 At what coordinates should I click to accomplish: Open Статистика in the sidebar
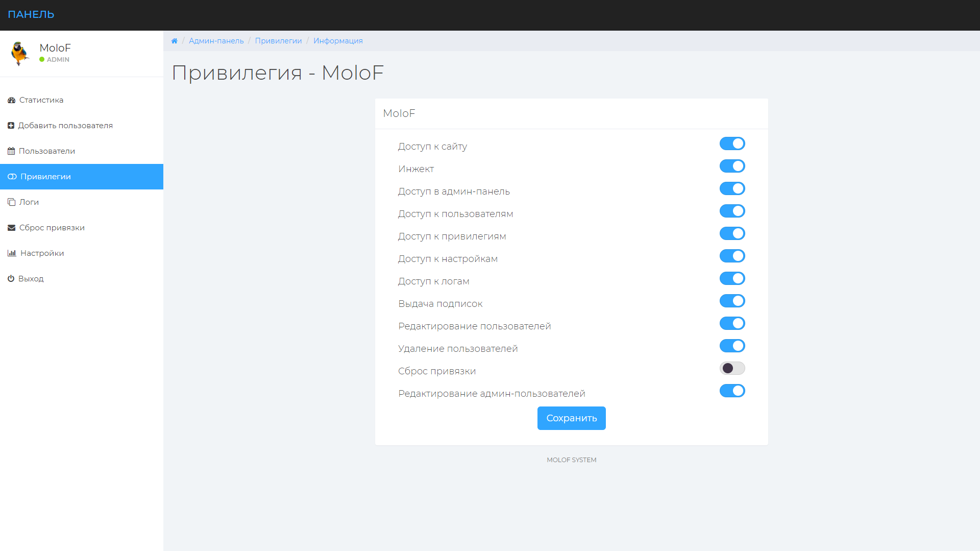click(82, 100)
